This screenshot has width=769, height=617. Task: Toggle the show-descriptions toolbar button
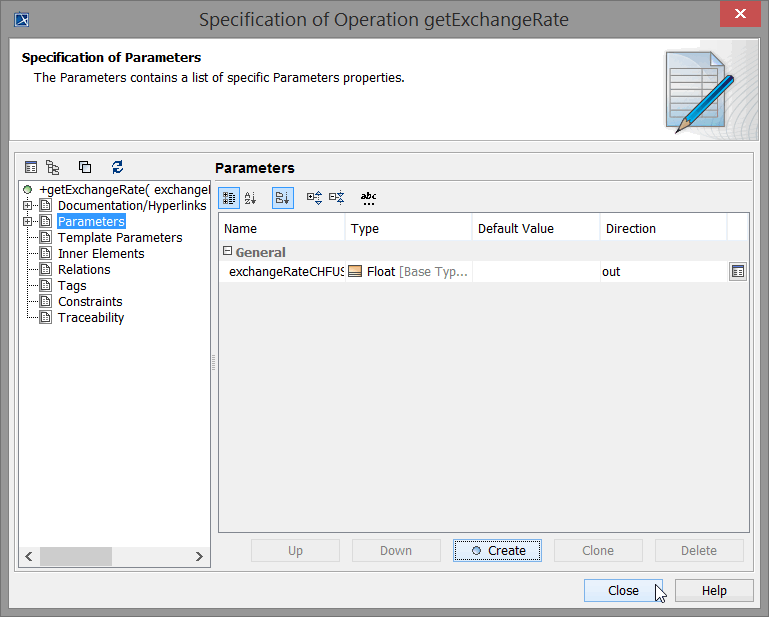(x=283, y=198)
